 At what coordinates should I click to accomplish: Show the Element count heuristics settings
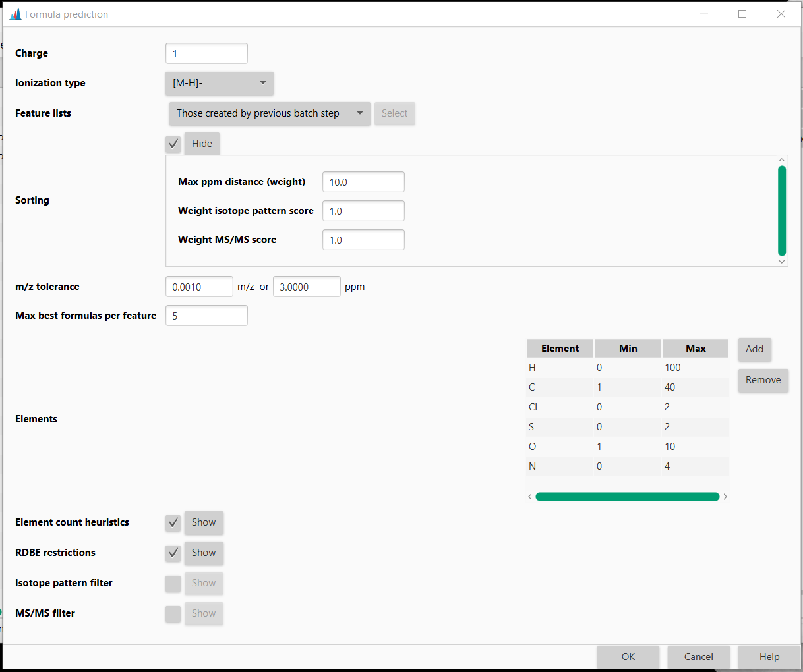(x=203, y=522)
